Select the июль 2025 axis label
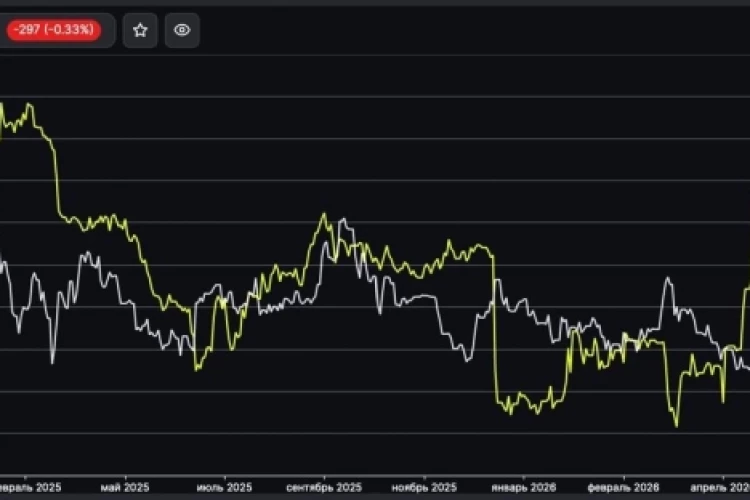Viewport: 750px width, 500px height. point(224,488)
